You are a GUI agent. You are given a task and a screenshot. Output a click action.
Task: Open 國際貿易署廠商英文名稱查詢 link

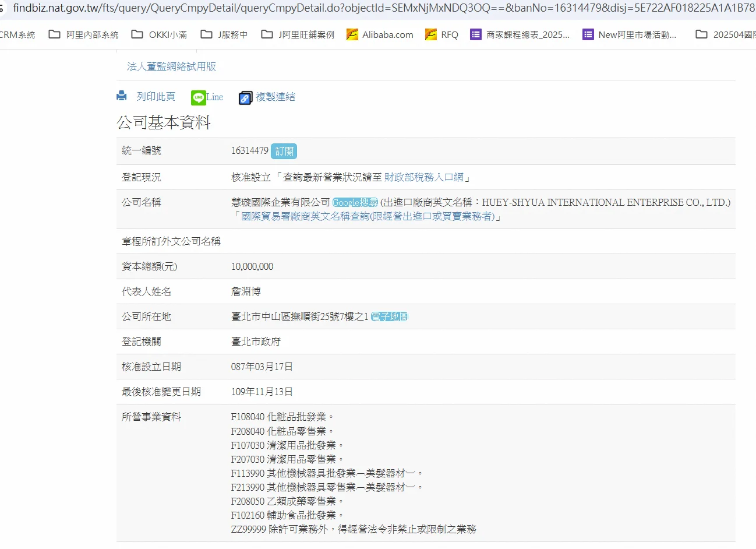(x=368, y=216)
